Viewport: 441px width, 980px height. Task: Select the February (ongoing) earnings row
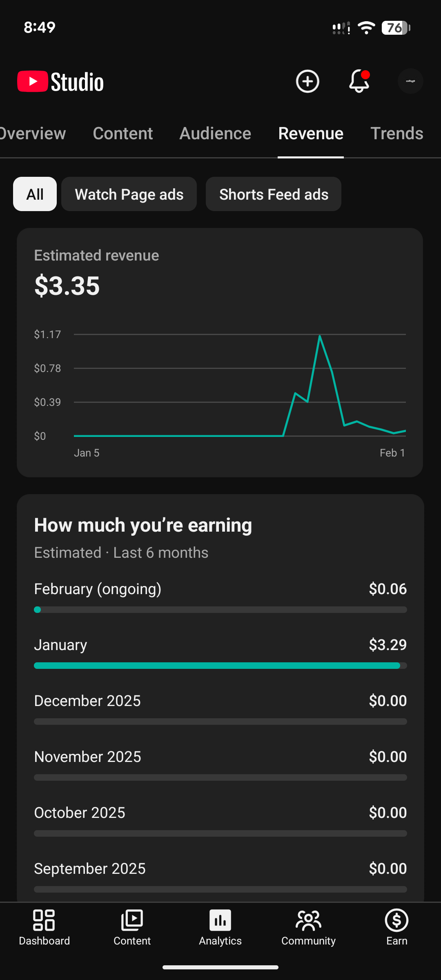[x=220, y=589]
